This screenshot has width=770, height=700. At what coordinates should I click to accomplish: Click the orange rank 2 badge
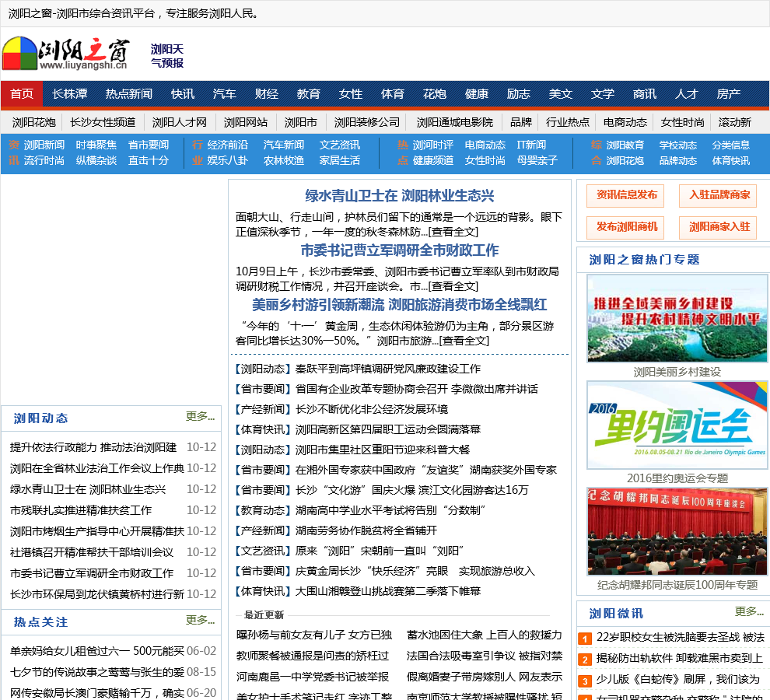(586, 660)
